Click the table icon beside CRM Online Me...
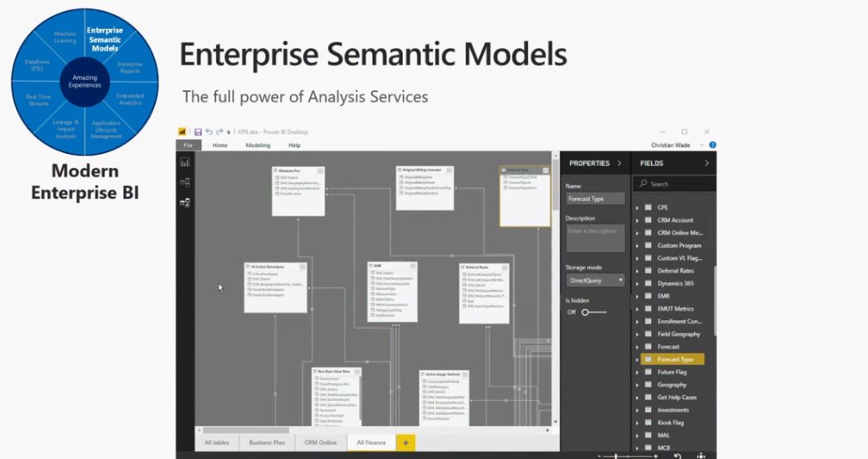The height and width of the screenshot is (459, 868). coord(649,232)
